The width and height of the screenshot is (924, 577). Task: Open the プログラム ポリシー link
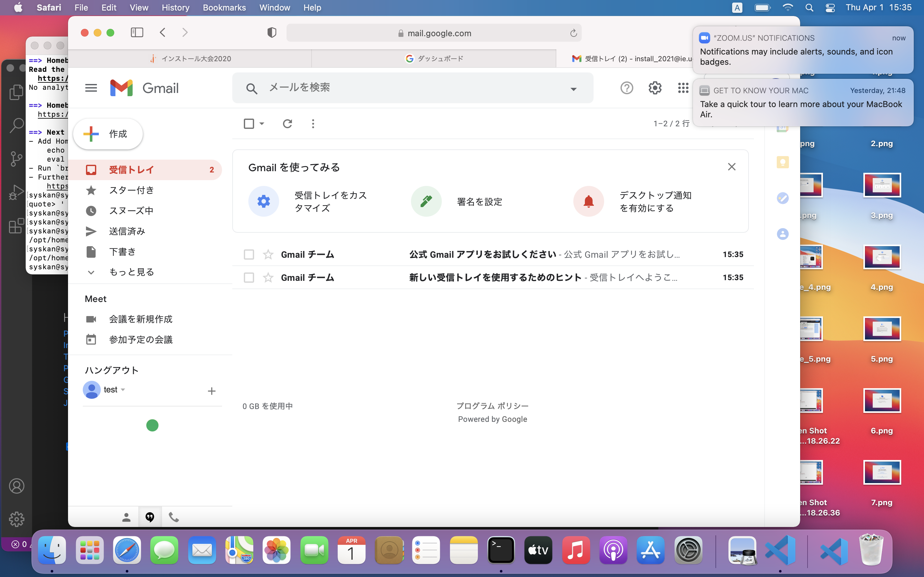click(492, 406)
